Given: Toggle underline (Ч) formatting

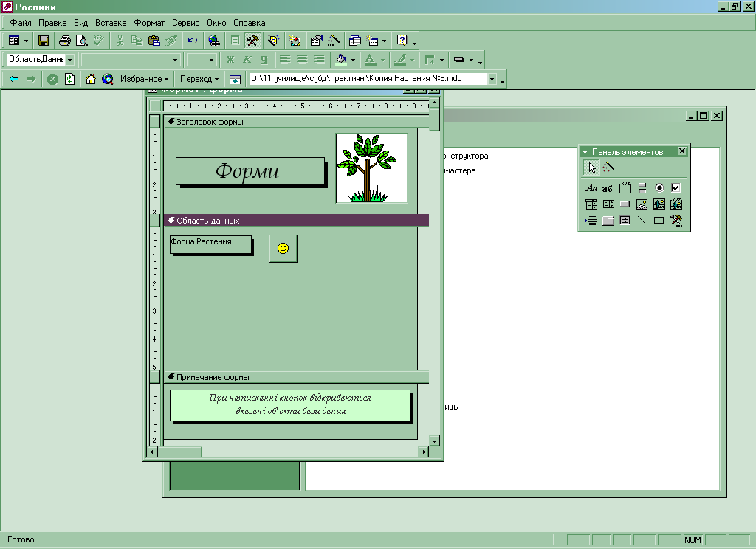Looking at the screenshot, I should pyautogui.click(x=264, y=60).
